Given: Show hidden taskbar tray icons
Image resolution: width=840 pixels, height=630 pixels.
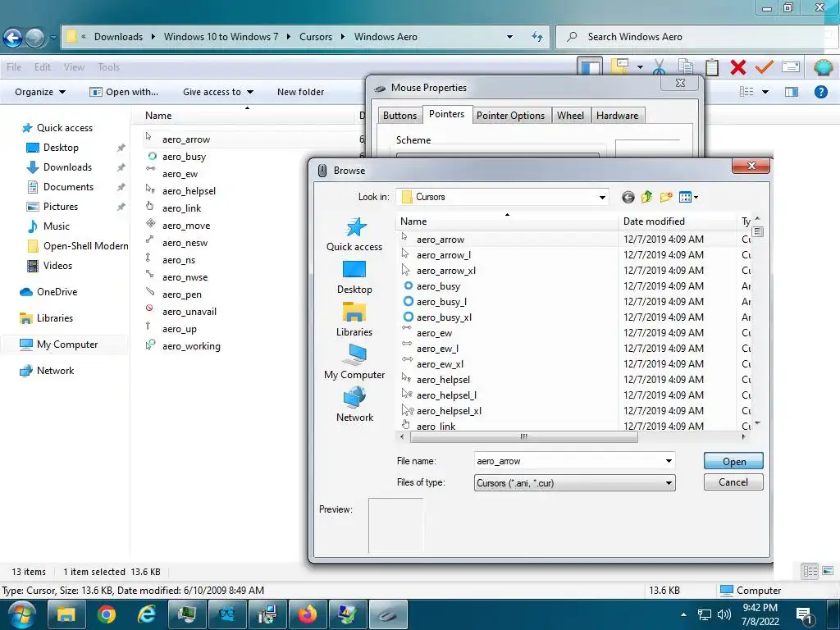Looking at the screenshot, I should point(683,614).
